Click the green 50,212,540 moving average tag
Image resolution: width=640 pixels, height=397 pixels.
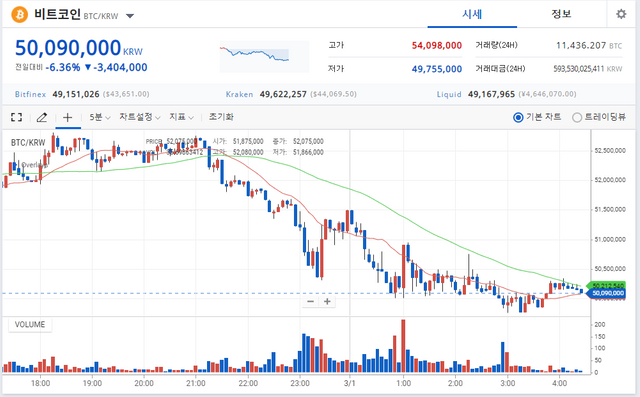tap(607, 286)
